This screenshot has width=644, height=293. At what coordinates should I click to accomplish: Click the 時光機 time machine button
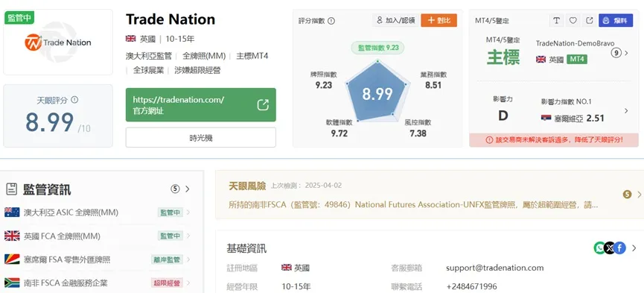coord(201,137)
